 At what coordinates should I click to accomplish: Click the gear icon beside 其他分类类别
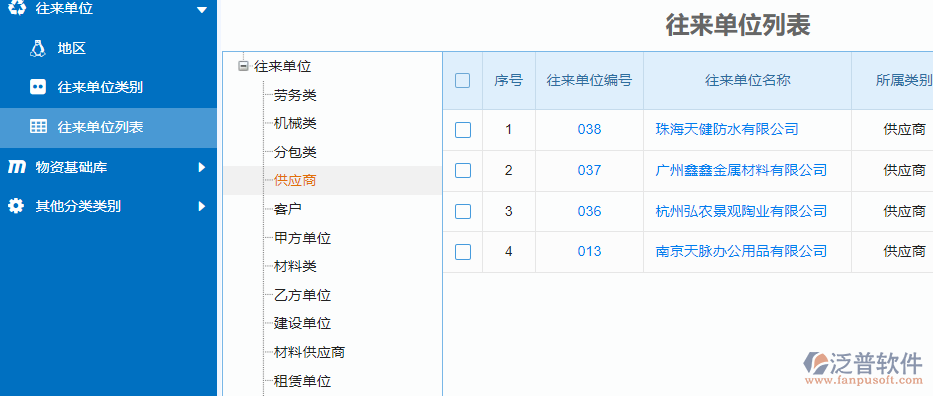[x=16, y=206]
